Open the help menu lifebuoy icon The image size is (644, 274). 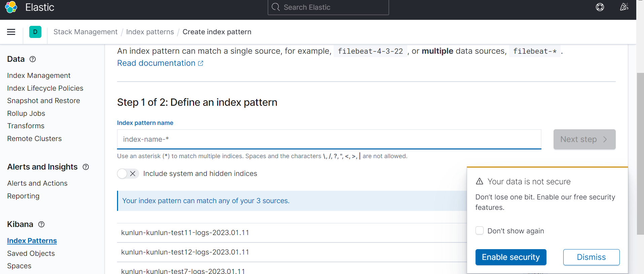tap(600, 7)
